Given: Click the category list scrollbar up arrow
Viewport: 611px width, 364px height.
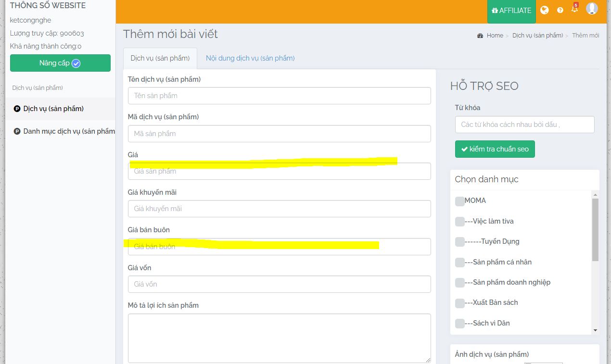Looking at the screenshot, I should coord(595,195).
